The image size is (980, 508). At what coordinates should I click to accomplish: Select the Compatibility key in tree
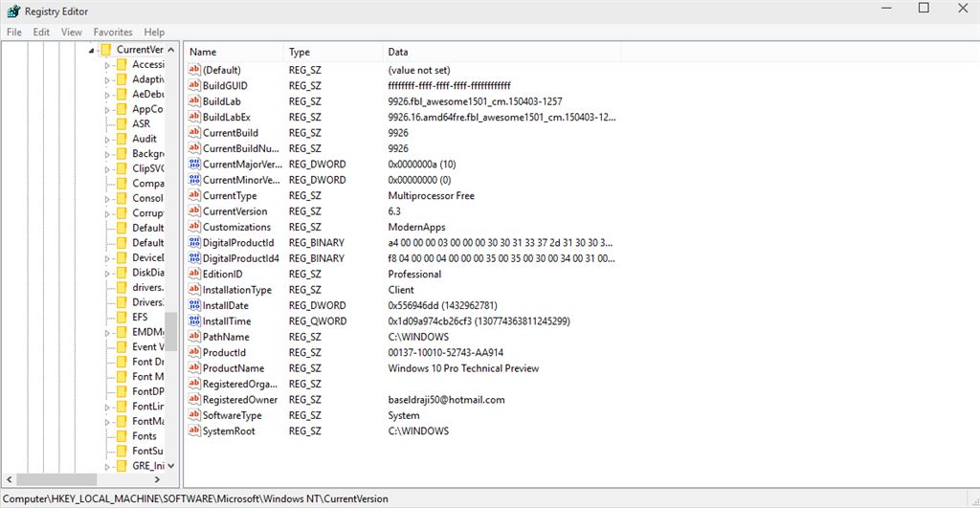point(148,183)
